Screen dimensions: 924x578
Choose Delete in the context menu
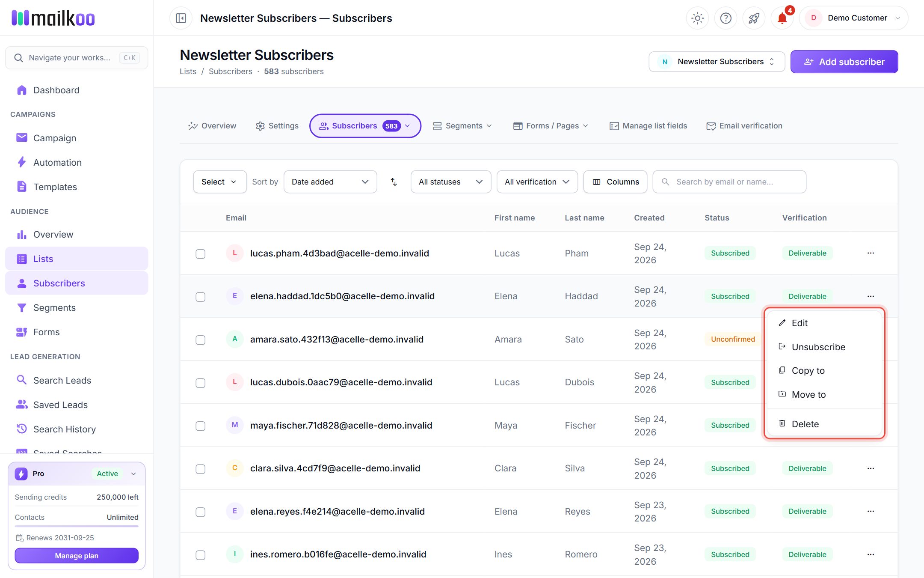pyautogui.click(x=824, y=424)
